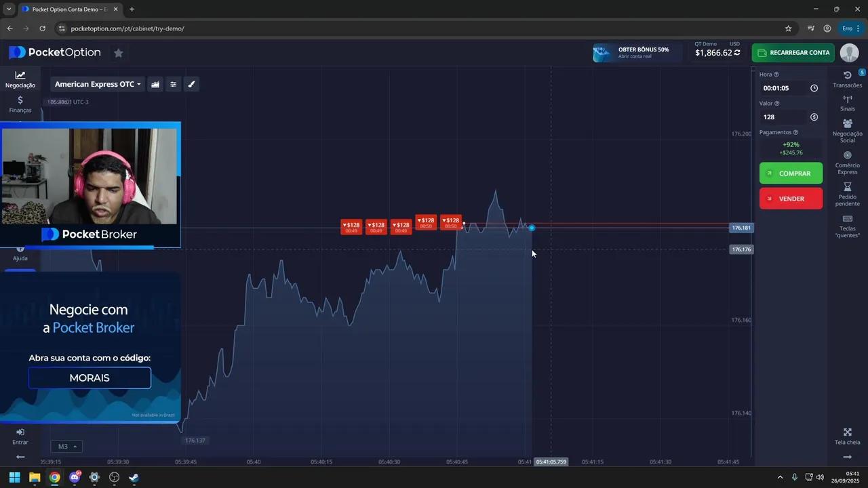Open the Ajuda help item
The height and width of the screenshot is (488, 868).
click(x=20, y=253)
